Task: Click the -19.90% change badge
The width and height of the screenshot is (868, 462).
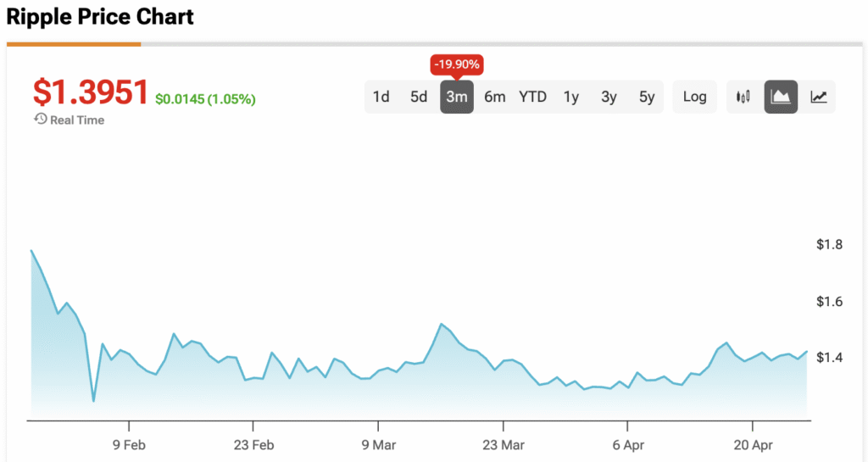Action: click(x=457, y=64)
